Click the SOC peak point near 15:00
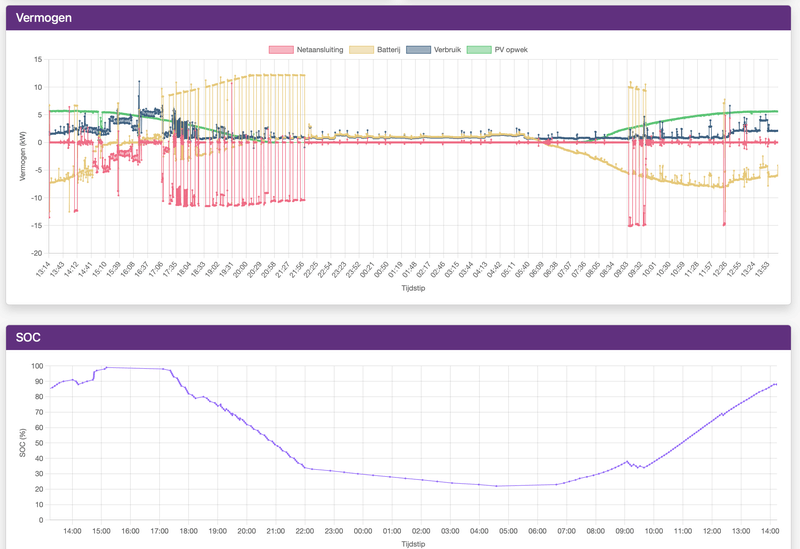Image resolution: width=800 pixels, height=549 pixels. tap(106, 367)
